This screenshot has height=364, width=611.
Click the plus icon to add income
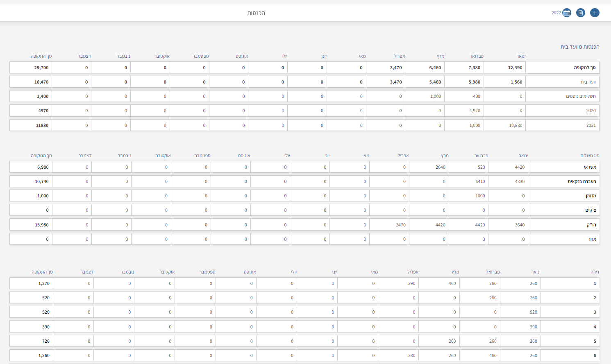pos(595,13)
